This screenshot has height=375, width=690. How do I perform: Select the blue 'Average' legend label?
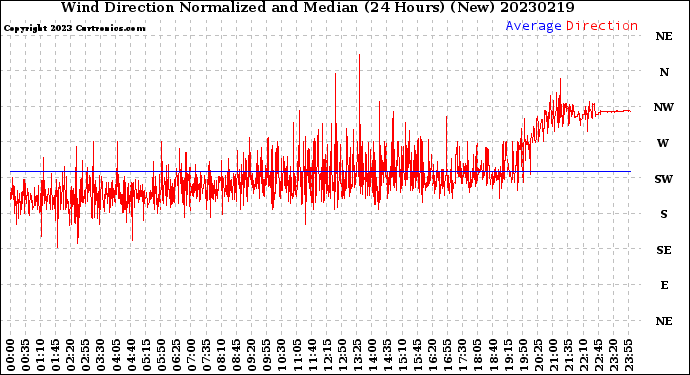pyautogui.click(x=533, y=26)
